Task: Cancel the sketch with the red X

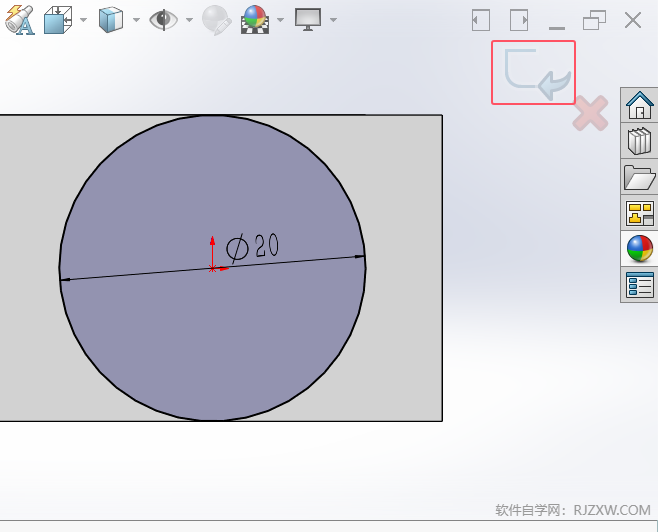Action: pyautogui.click(x=590, y=113)
